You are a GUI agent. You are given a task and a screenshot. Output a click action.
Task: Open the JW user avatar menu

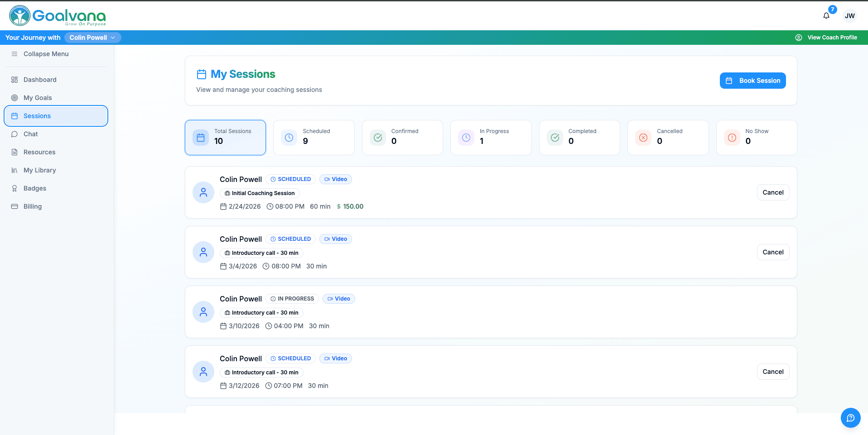tap(849, 16)
